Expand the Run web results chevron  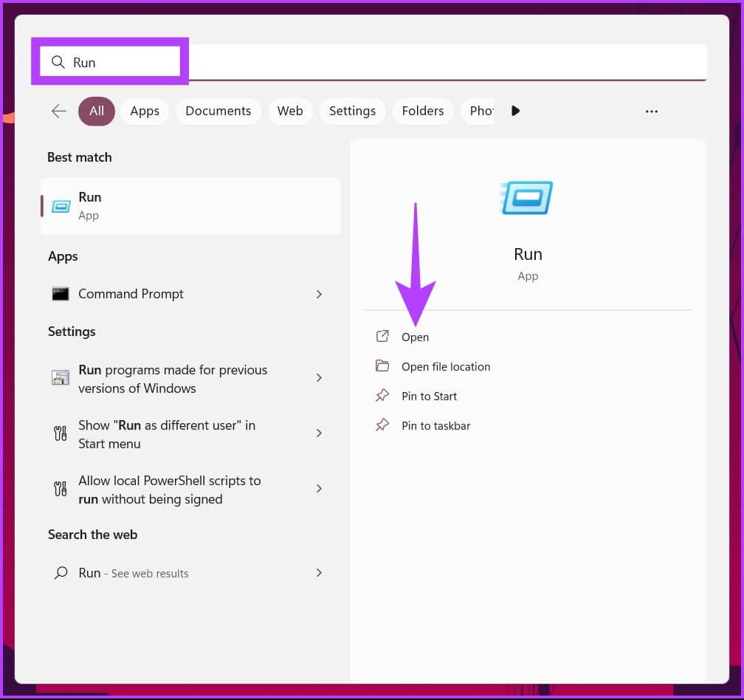pyautogui.click(x=319, y=573)
